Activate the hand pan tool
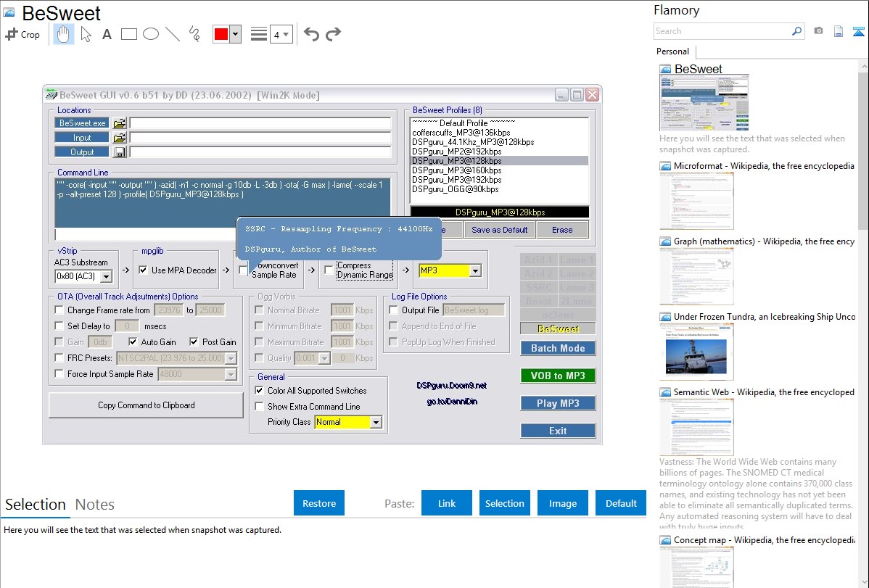Image resolution: width=869 pixels, height=588 pixels. click(x=63, y=34)
